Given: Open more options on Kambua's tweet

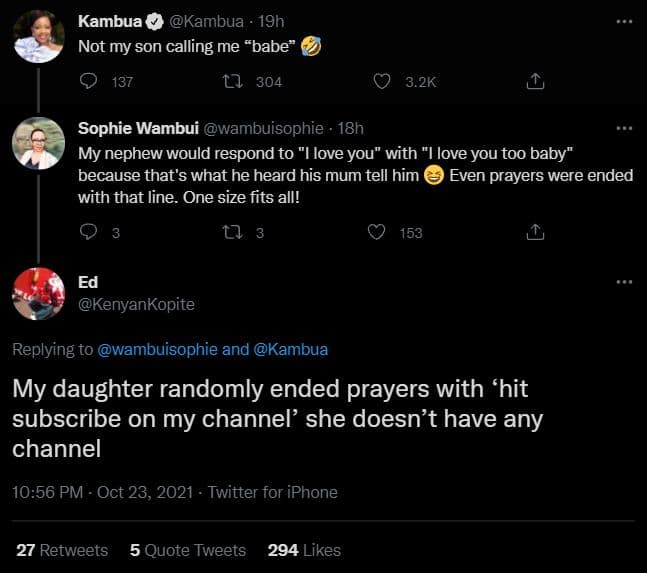Looking at the screenshot, I should click(624, 20).
